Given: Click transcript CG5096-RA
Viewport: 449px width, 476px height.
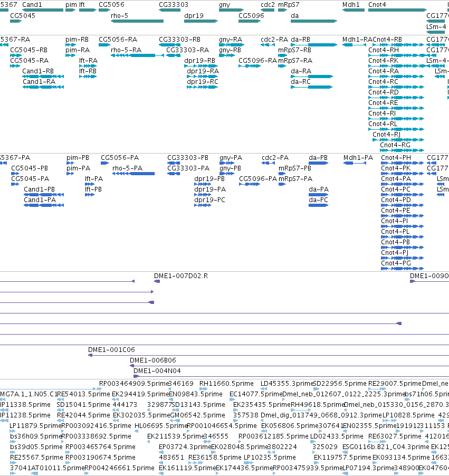Looking at the screenshot, I should 257,60.
